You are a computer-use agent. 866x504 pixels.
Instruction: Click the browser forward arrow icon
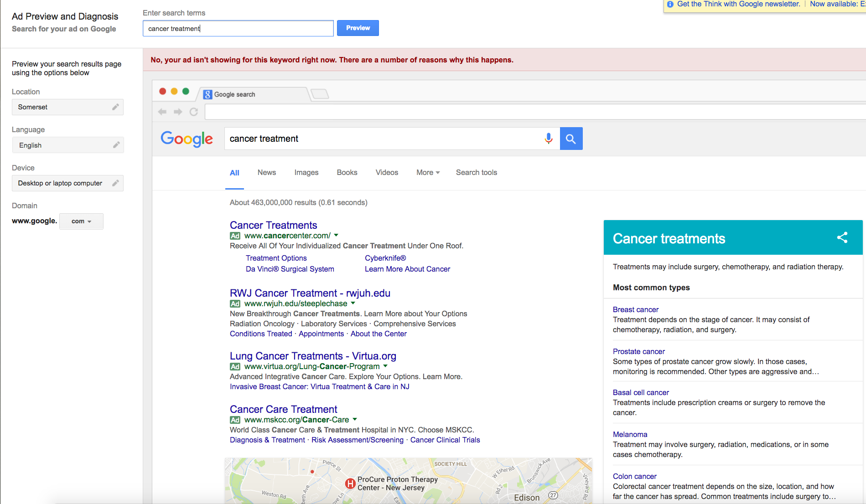coord(178,112)
